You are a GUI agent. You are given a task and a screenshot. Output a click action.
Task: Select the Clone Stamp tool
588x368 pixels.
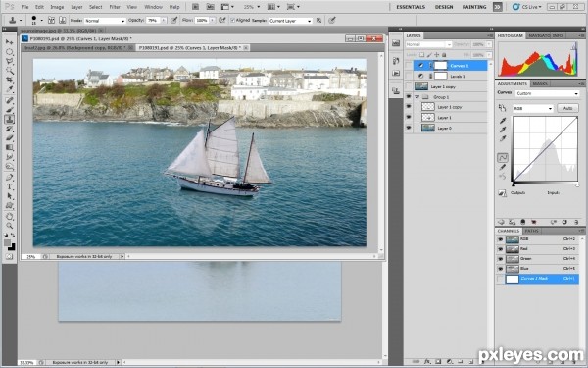point(9,119)
